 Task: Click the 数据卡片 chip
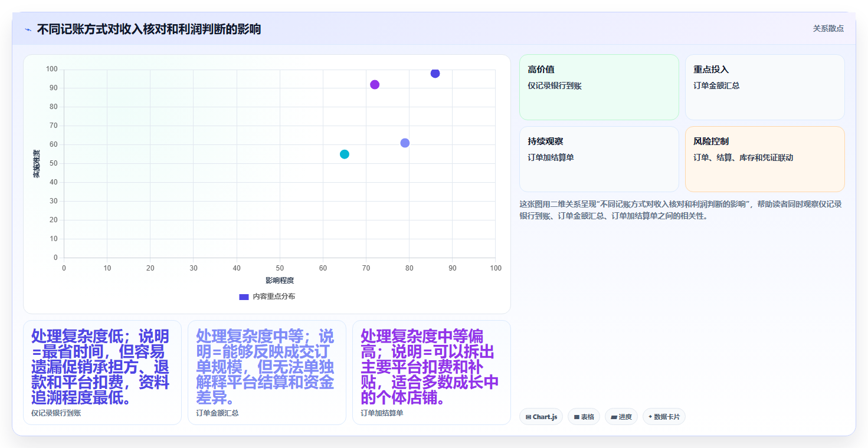(x=664, y=417)
